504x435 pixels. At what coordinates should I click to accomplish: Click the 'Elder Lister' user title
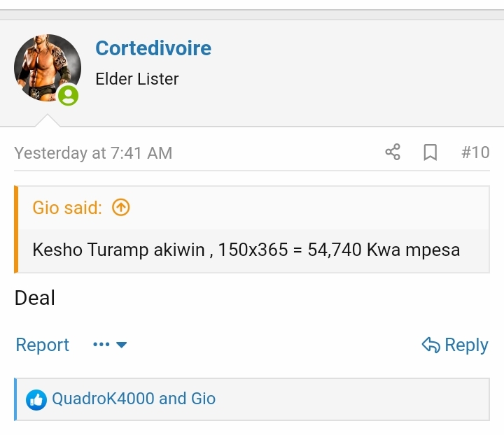pos(137,79)
